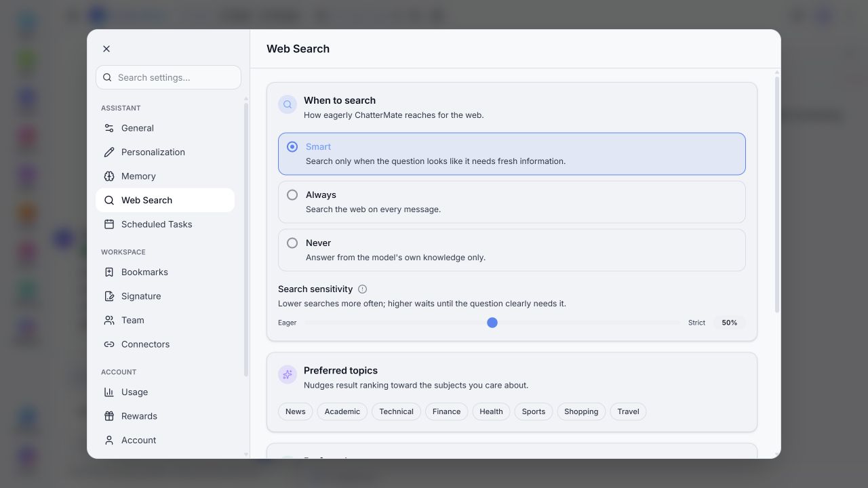
Task: Click the Signature icon in sidebar
Action: click(x=109, y=296)
